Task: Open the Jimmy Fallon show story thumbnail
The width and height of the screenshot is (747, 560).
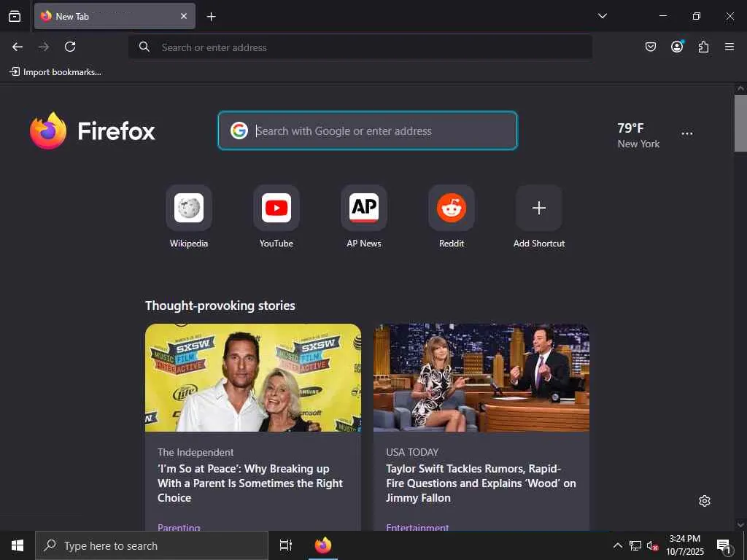Action: [x=481, y=378]
